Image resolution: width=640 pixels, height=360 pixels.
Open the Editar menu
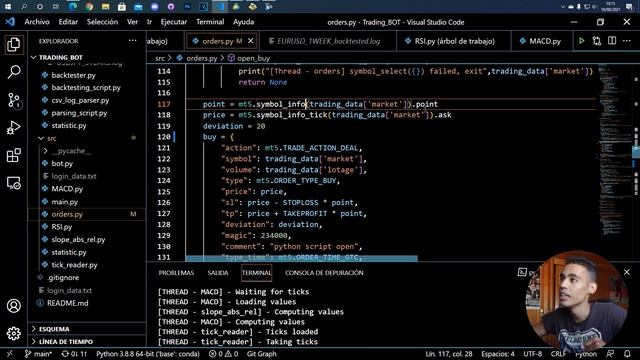click(x=68, y=22)
